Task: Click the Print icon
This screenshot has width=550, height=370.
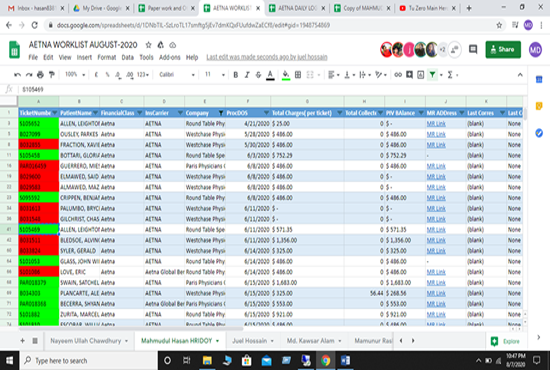Action: pyautogui.click(x=40, y=75)
